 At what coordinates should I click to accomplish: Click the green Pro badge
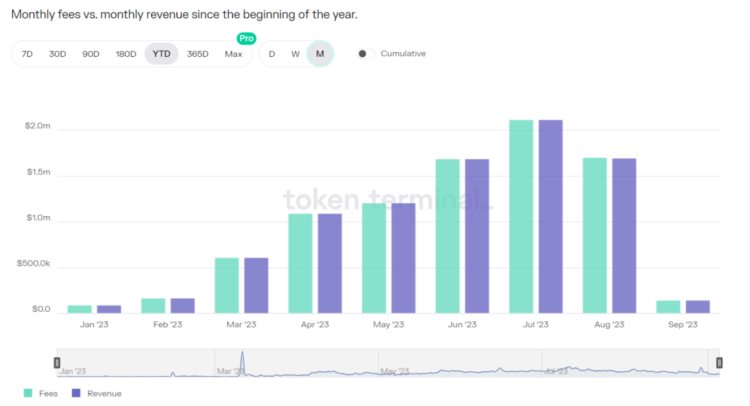coord(245,38)
